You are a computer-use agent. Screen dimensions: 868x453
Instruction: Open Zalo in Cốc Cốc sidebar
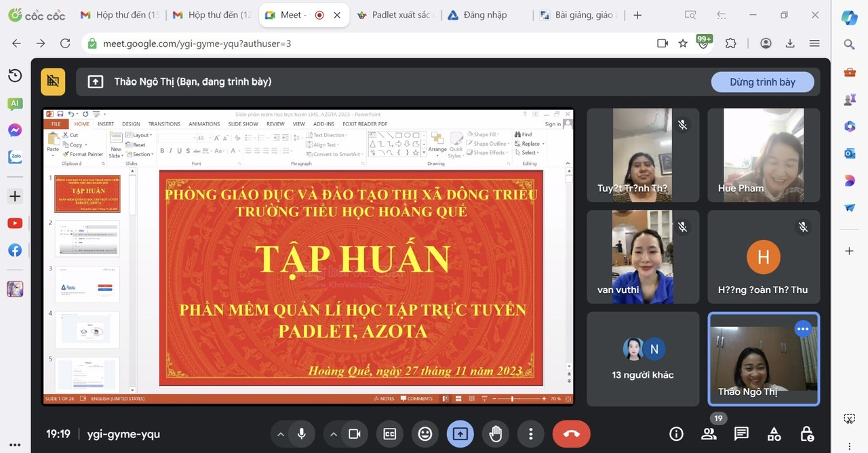(x=15, y=157)
